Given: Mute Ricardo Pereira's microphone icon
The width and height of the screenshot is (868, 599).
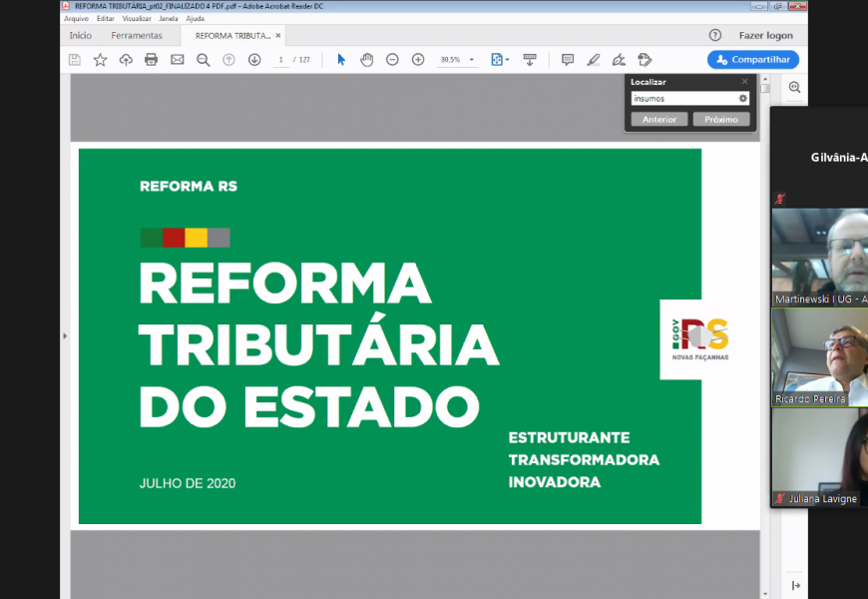Looking at the screenshot, I should 778,395.
